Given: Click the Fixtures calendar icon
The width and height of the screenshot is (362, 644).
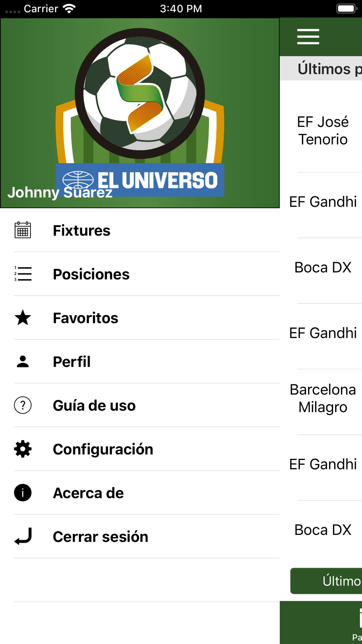Looking at the screenshot, I should pyautogui.click(x=23, y=230).
